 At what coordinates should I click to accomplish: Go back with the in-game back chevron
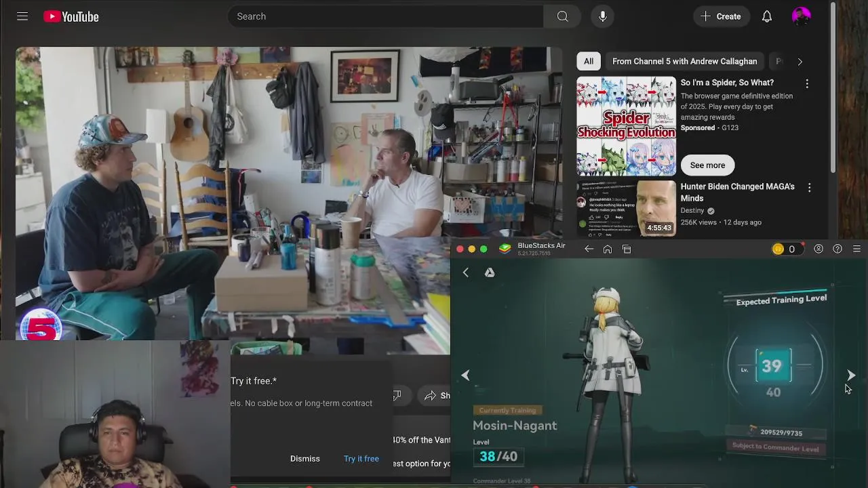pyautogui.click(x=466, y=272)
